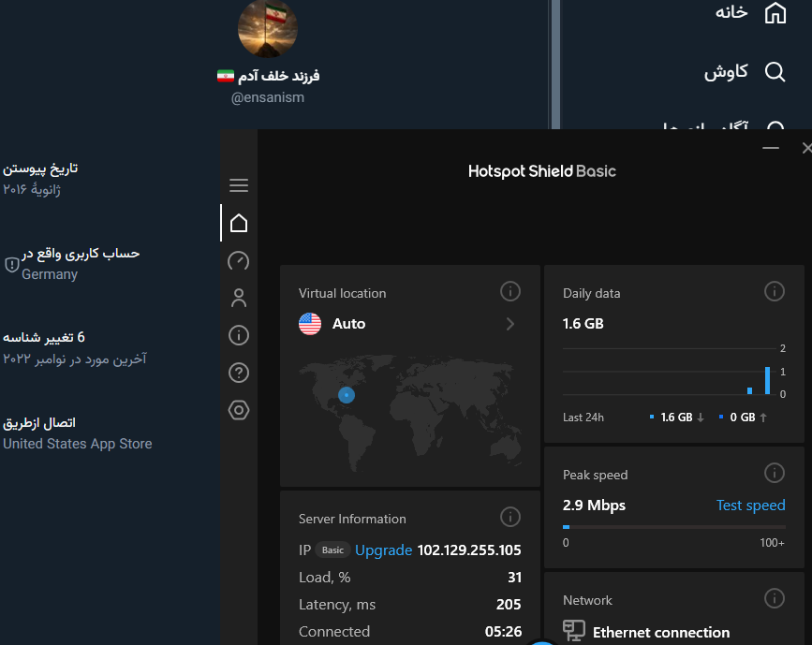Screen dimensions: 812x645
Task: Open the help question mark icon
Action: click(x=239, y=373)
